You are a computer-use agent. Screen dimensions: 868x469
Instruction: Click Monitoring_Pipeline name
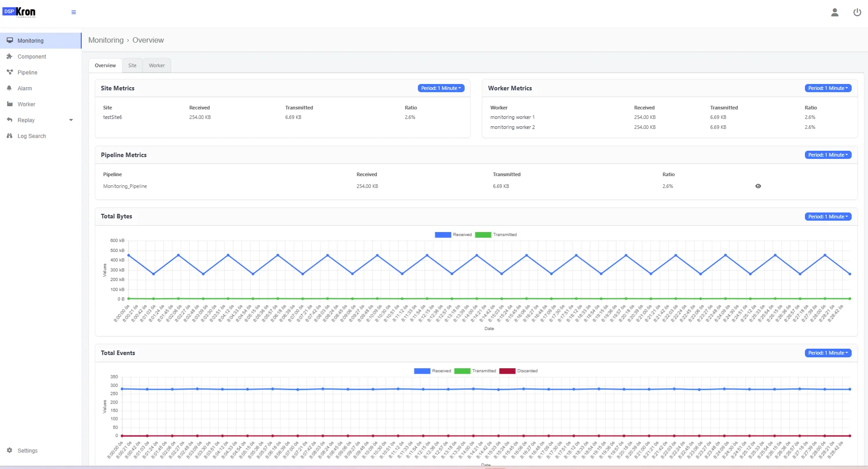click(x=125, y=186)
